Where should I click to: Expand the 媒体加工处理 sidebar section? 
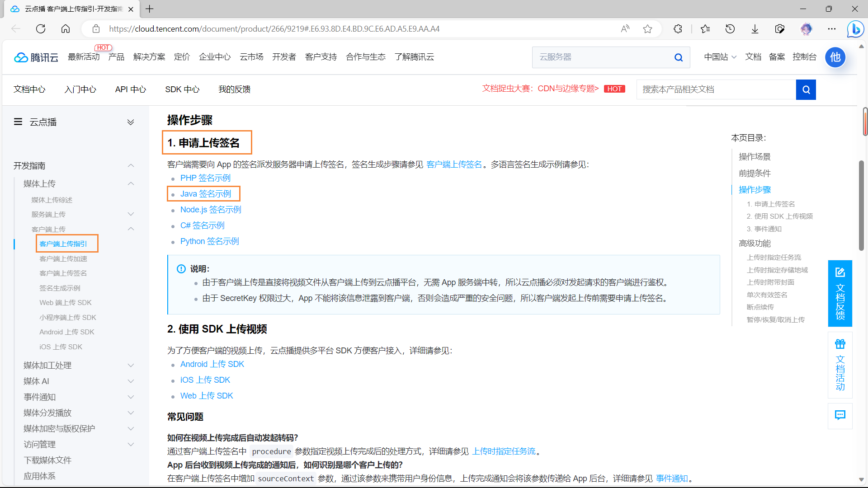click(x=131, y=365)
